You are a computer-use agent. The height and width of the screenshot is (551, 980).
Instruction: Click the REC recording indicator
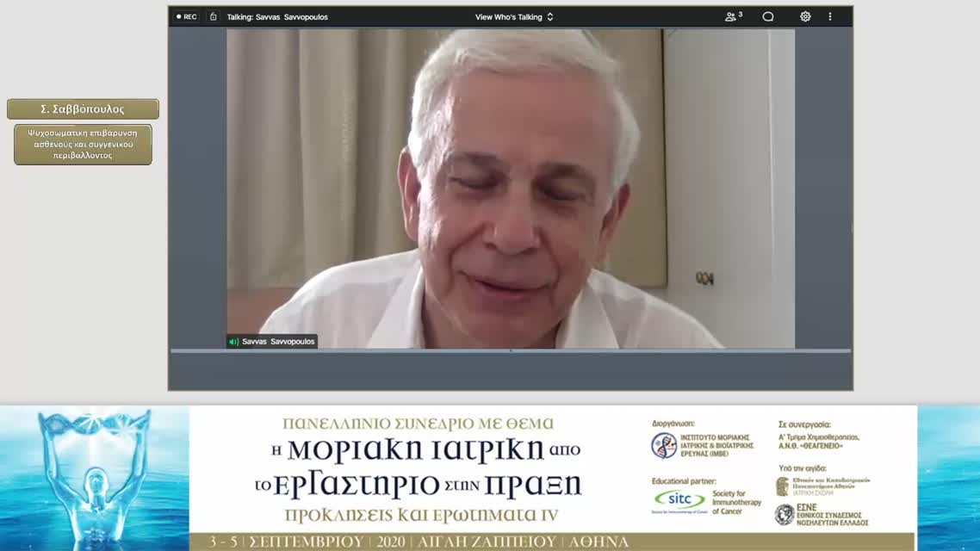point(185,16)
